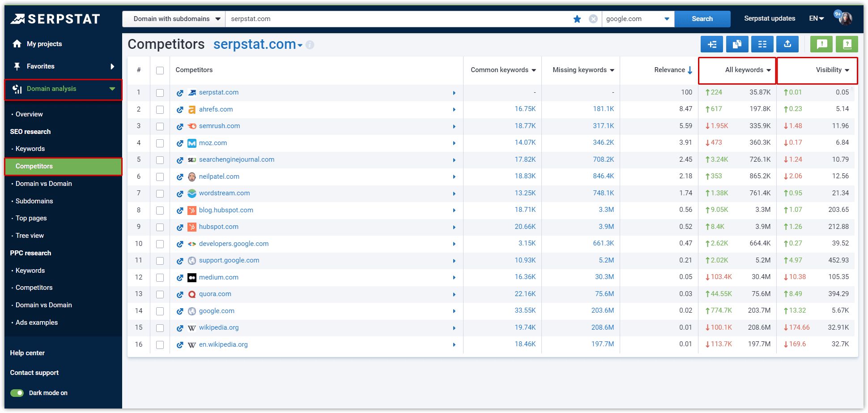Click the columns layout icon button
The height and width of the screenshot is (413, 868).
pyautogui.click(x=762, y=44)
